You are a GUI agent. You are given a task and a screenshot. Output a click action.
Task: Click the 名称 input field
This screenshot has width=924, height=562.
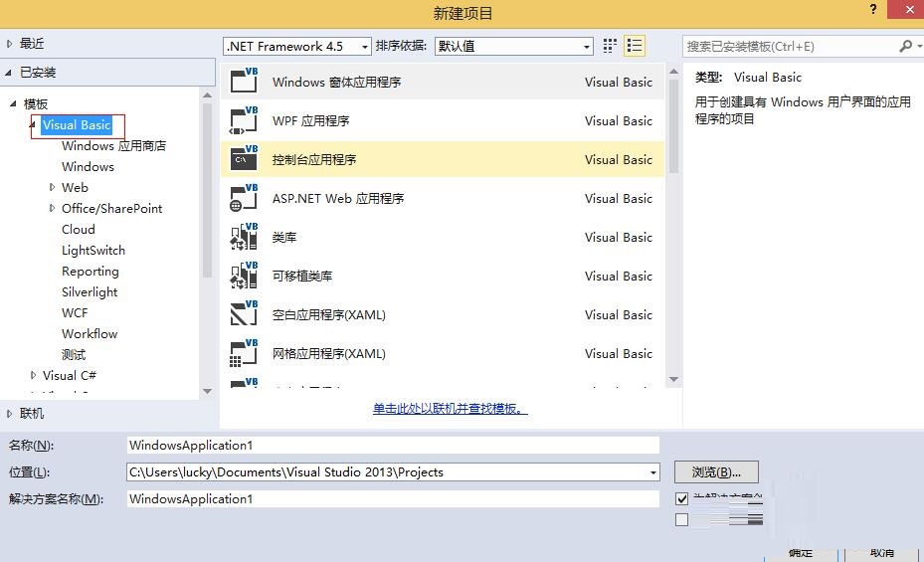pos(393,446)
